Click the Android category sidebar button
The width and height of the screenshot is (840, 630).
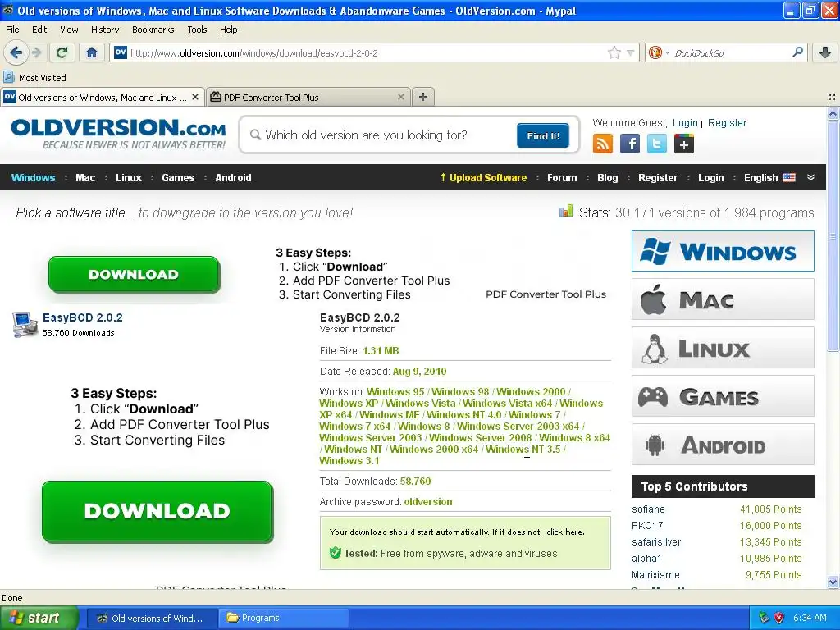[x=723, y=445]
